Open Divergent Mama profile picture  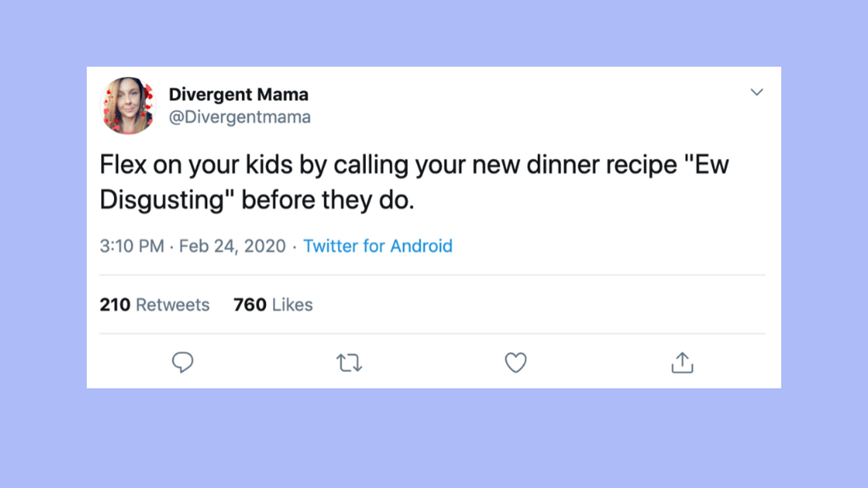pos(128,105)
